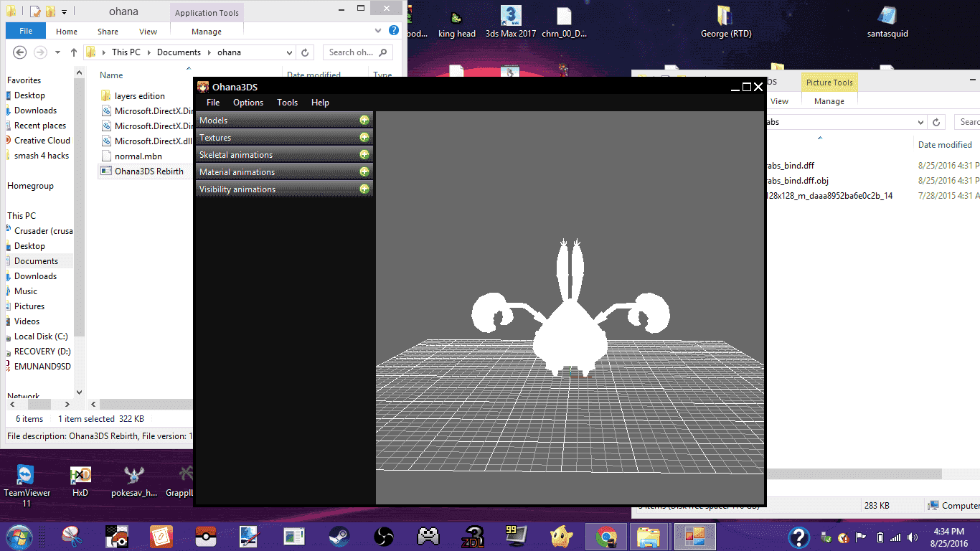The image size is (980, 551).
Task: Switch to Share tab in ohana Explorer
Action: point(108,32)
